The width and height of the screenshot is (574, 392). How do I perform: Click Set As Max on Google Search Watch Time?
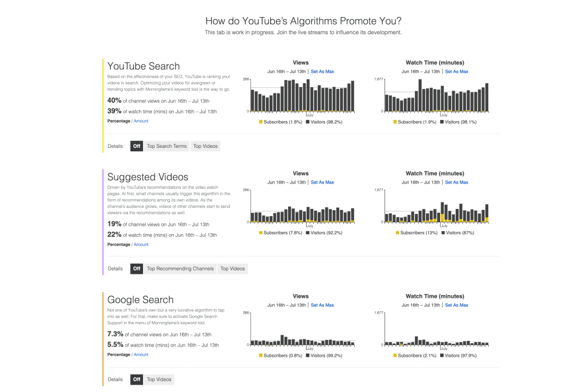[456, 305]
